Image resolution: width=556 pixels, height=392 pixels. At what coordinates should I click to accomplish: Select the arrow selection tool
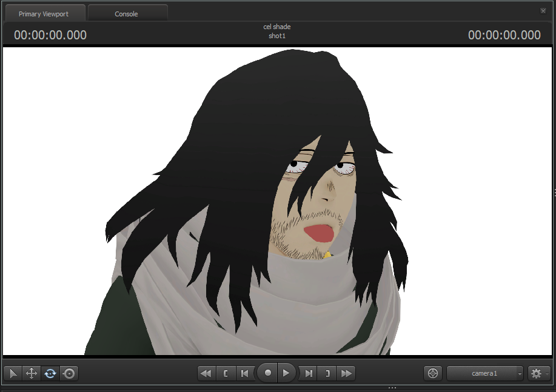(13, 373)
